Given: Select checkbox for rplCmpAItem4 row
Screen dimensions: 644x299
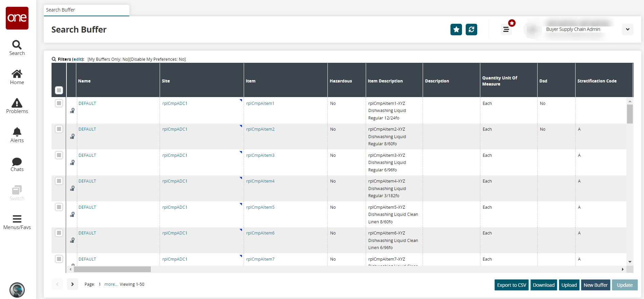Looking at the screenshot, I should coord(59,181).
